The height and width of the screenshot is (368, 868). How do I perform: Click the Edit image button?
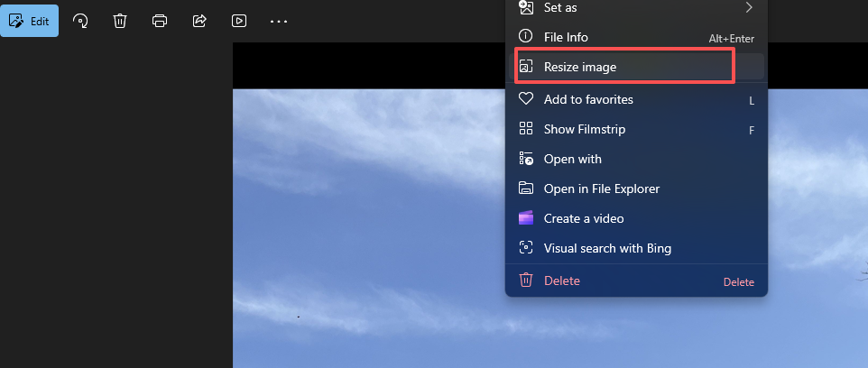point(30,21)
